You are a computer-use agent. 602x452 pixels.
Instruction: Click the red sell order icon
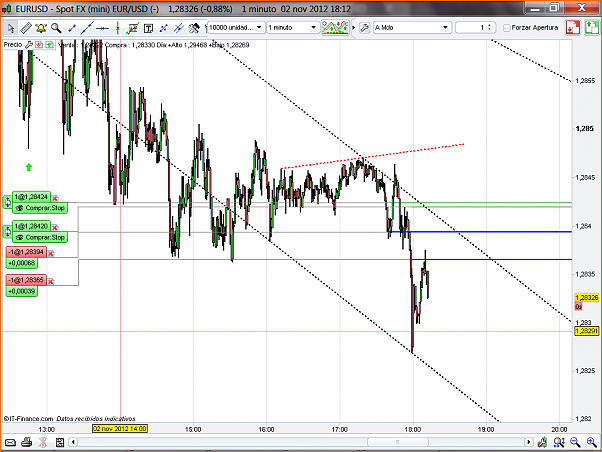point(573,28)
